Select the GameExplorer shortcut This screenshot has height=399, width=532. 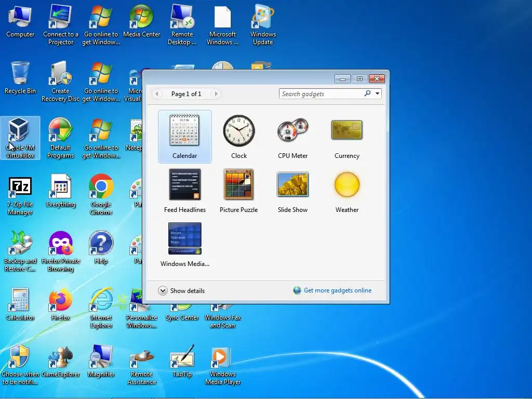[61, 362]
